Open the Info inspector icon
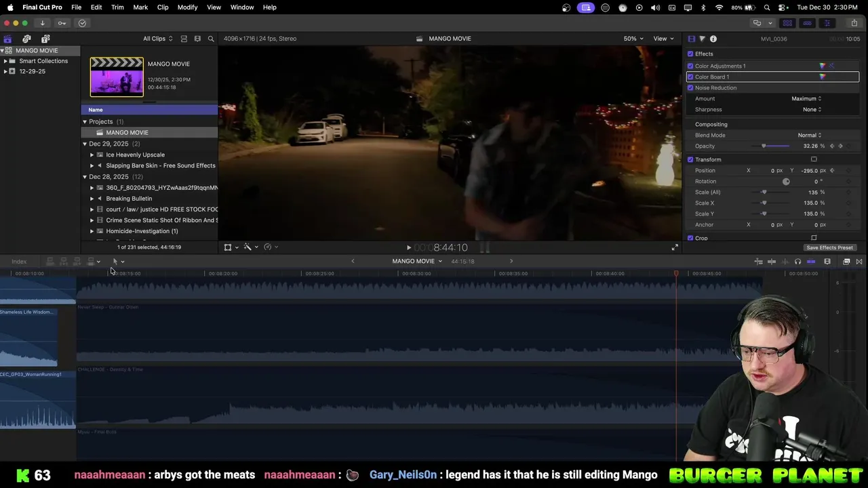Screen dimensions: 868x488 [713, 39]
